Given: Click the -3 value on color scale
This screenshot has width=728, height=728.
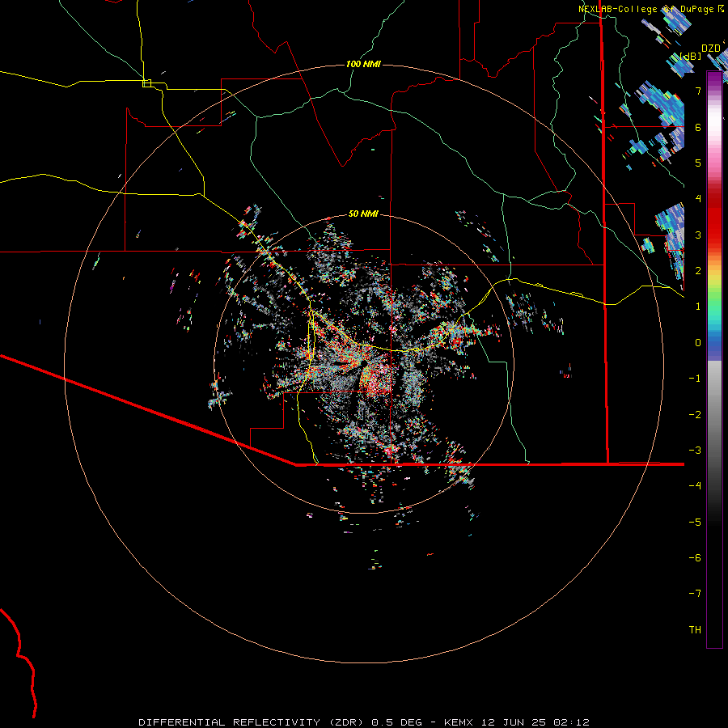Looking at the screenshot, I should [x=695, y=451].
